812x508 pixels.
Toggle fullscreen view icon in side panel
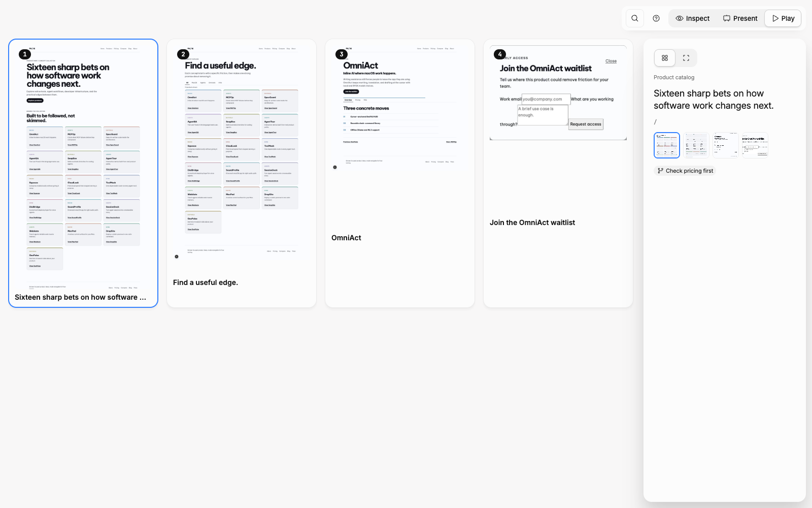(x=686, y=58)
